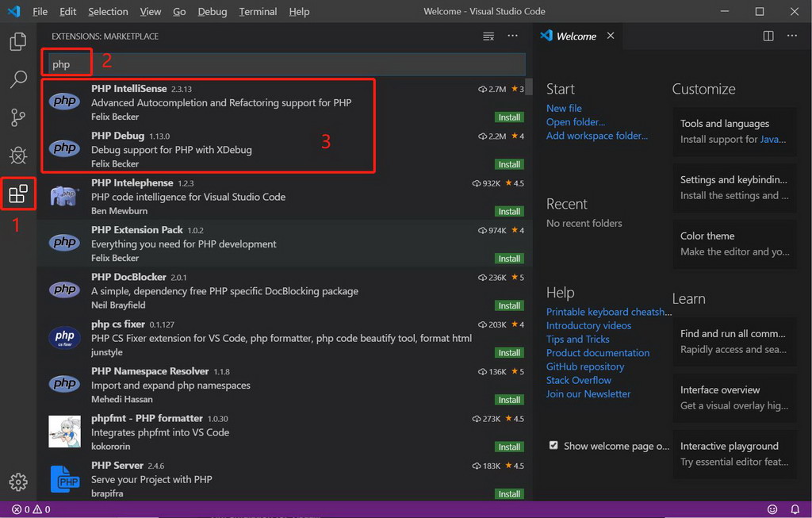The width and height of the screenshot is (812, 518).
Task: Install phpfmt PHP formatter extension
Action: tap(509, 447)
